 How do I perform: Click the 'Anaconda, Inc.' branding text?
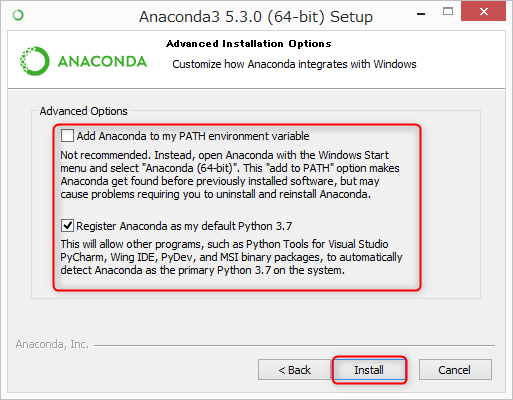pyautogui.click(x=52, y=344)
